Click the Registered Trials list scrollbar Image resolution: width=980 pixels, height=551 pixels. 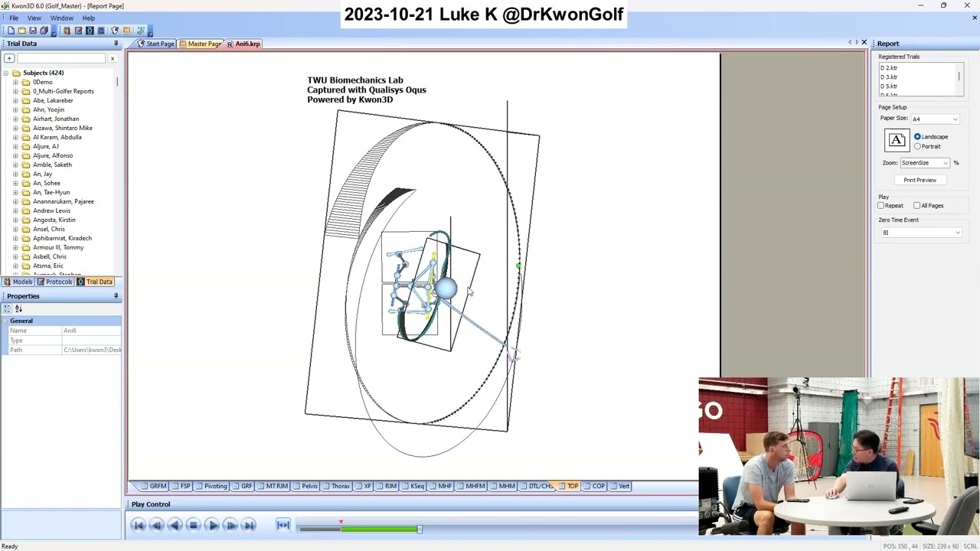[x=959, y=77]
